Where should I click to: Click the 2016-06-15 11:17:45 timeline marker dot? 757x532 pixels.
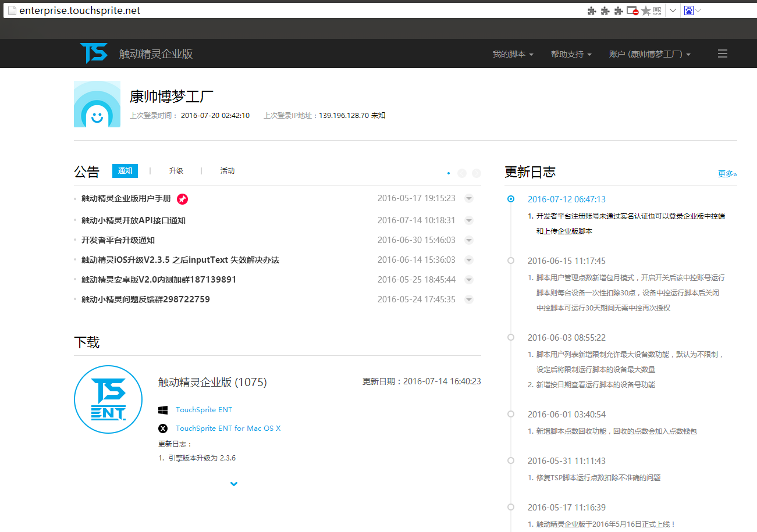(x=511, y=260)
